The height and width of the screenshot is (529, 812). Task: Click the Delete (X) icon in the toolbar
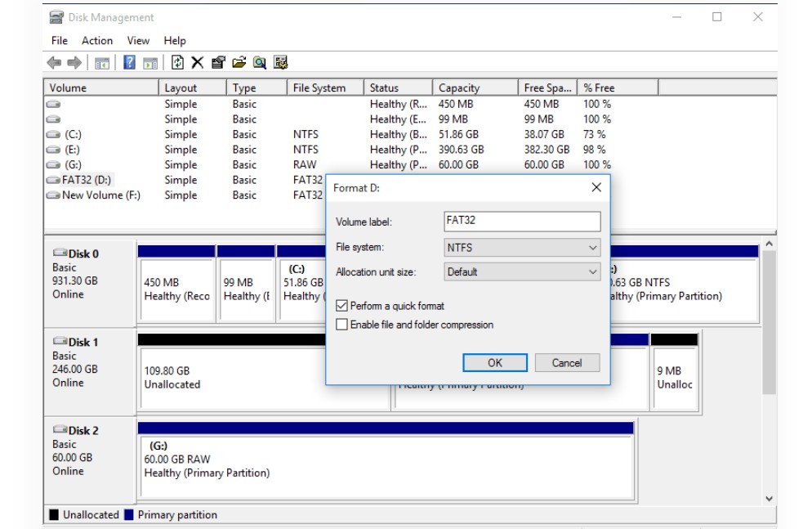pyautogui.click(x=198, y=63)
